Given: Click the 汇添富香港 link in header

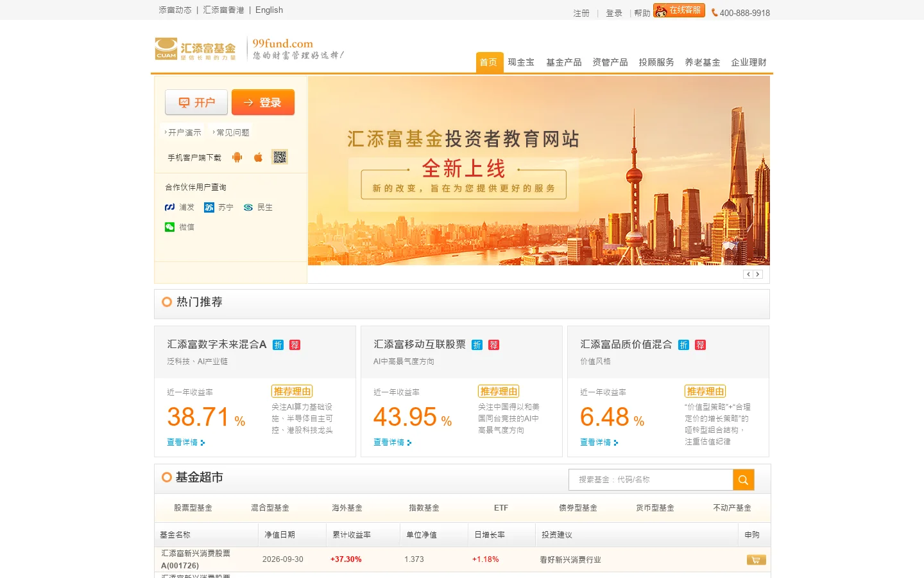Looking at the screenshot, I should 223,10.
